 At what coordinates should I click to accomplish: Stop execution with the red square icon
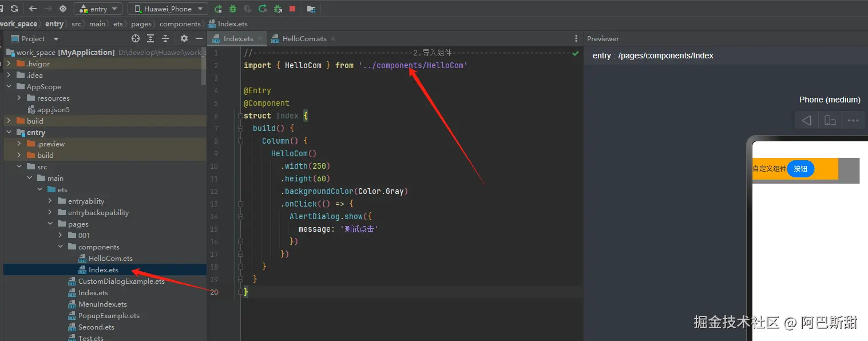coord(292,9)
